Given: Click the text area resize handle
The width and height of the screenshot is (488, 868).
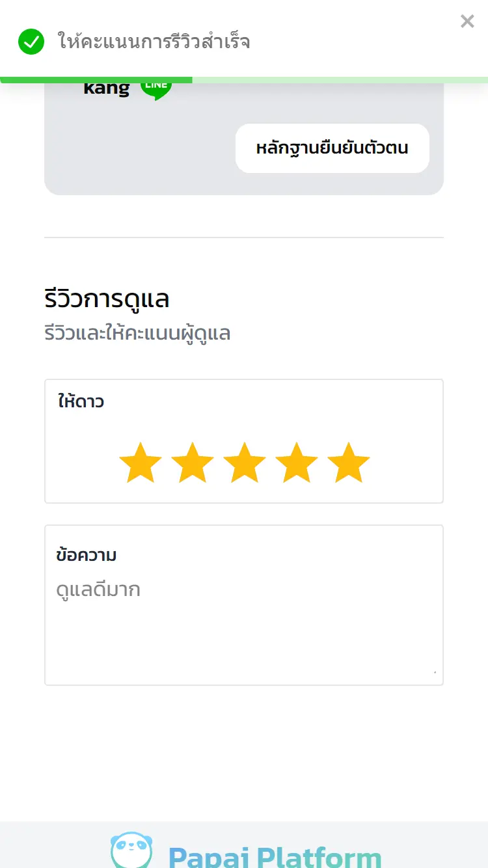Looking at the screenshot, I should [x=434, y=671].
